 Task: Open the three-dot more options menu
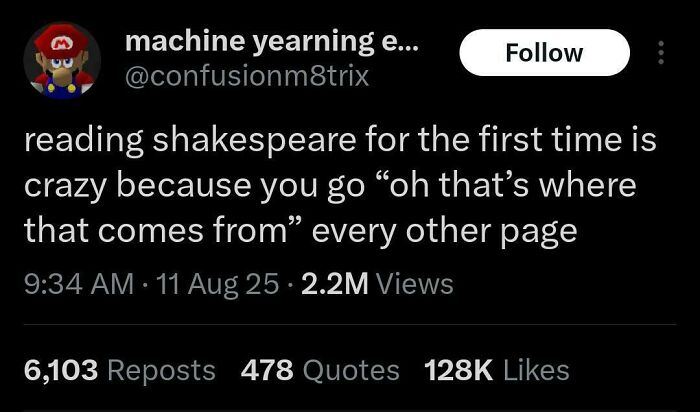pos(659,52)
